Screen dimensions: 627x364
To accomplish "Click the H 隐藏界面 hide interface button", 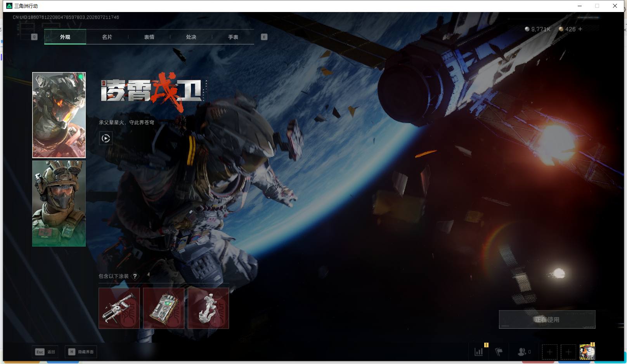I will (x=81, y=352).
